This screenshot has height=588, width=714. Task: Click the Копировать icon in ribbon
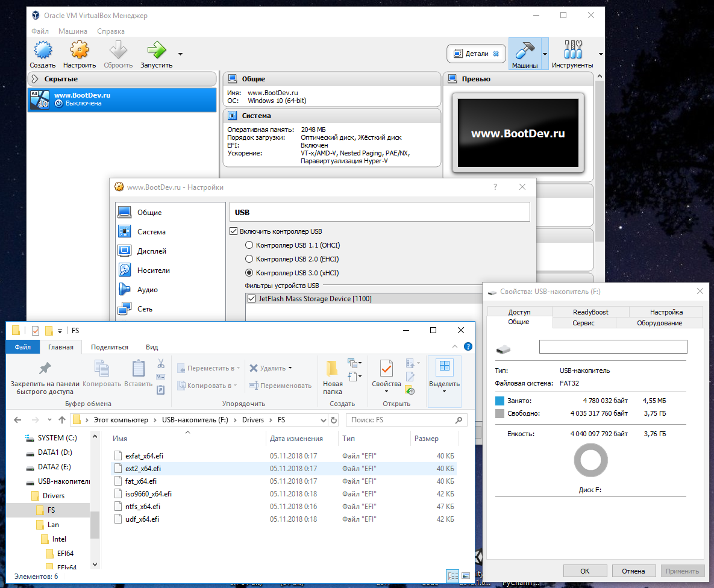(x=102, y=368)
